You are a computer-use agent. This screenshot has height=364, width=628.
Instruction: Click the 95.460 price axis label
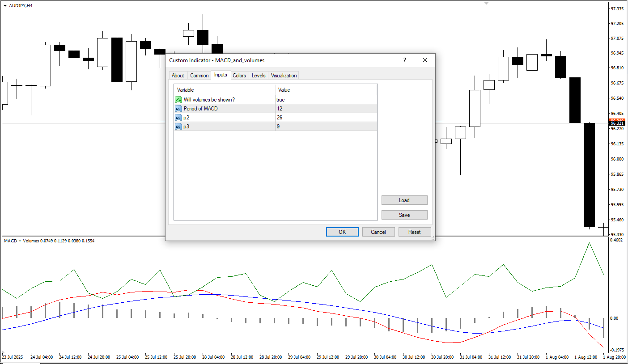pos(617,220)
